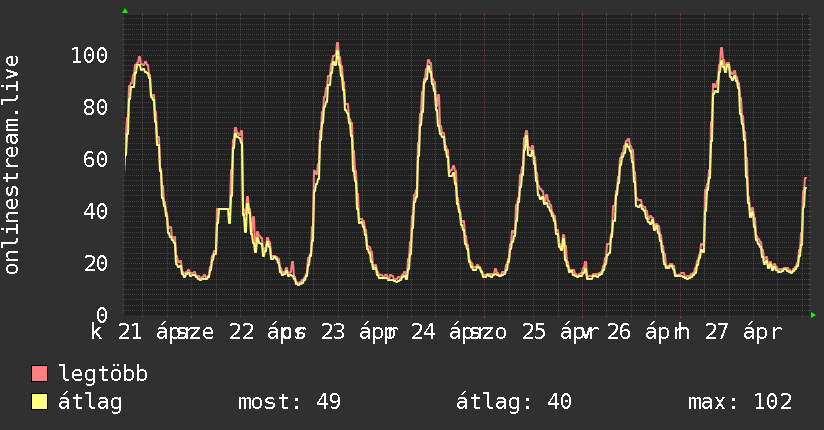Click the pink legtöbb legend swatch
Viewport: 824px width, 430px height.
pyautogui.click(x=39, y=374)
